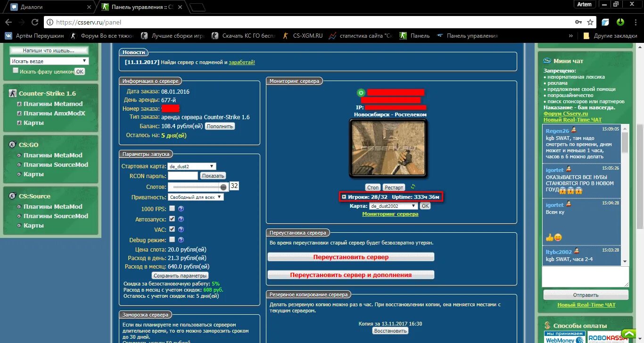Click the slots slider handle
The width and height of the screenshot is (644, 343).
223,187
